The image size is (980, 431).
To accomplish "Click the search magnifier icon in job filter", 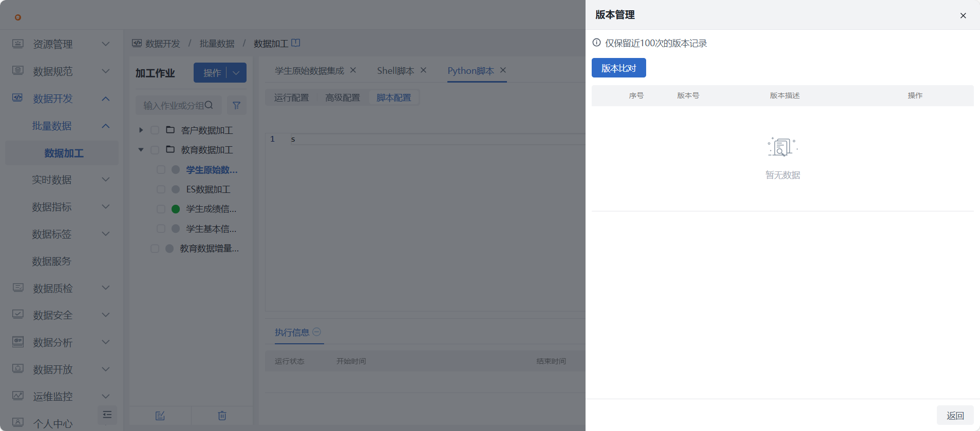I will (x=209, y=105).
